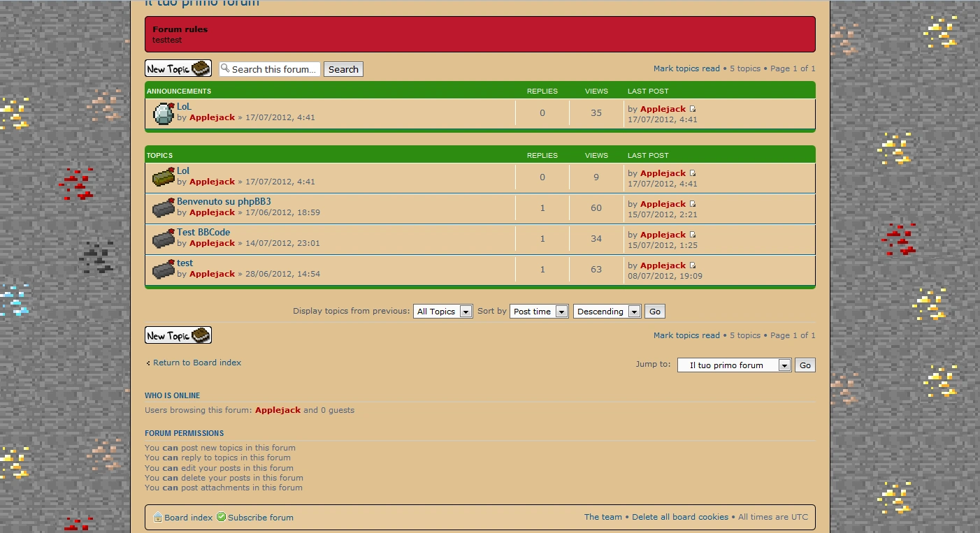
Task: Click upper Mark topics read link
Action: coord(686,68)
